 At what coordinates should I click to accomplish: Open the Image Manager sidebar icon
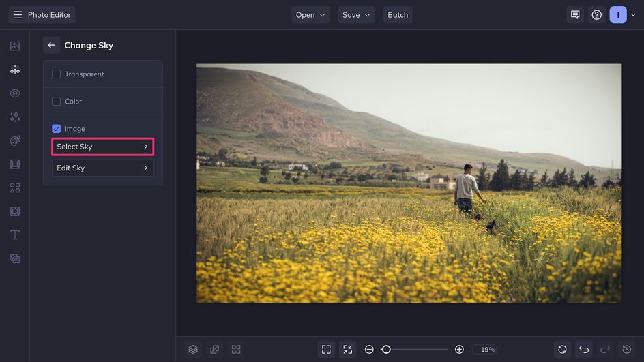pos(15,46)
